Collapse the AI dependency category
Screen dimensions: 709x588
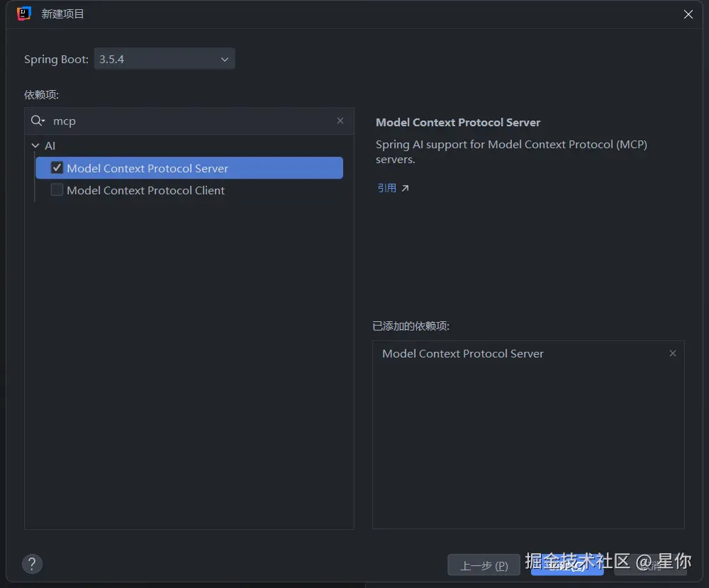click(35, 145)
